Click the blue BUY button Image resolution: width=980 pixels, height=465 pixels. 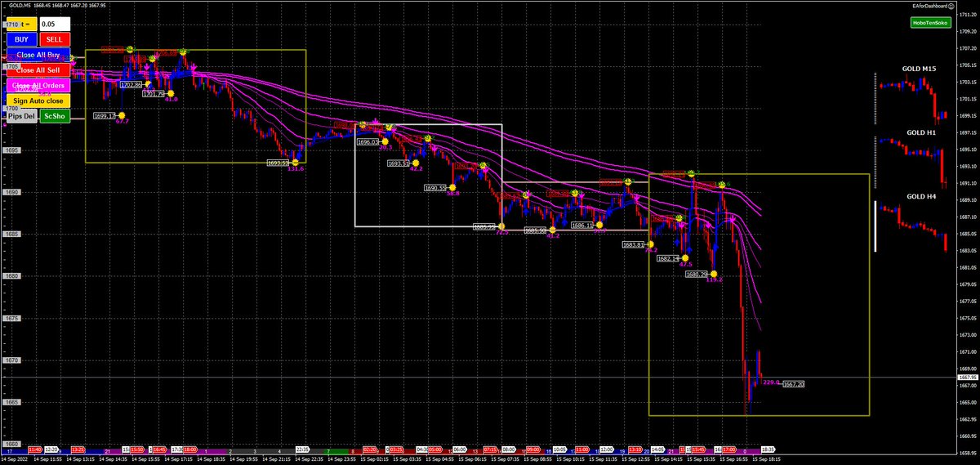coord(21,39)
